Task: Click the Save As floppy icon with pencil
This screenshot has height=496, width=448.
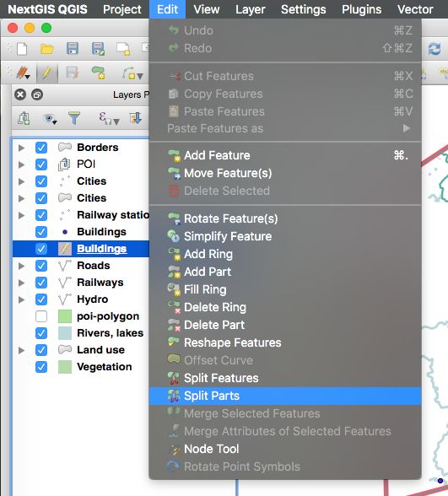Action: 98,49
